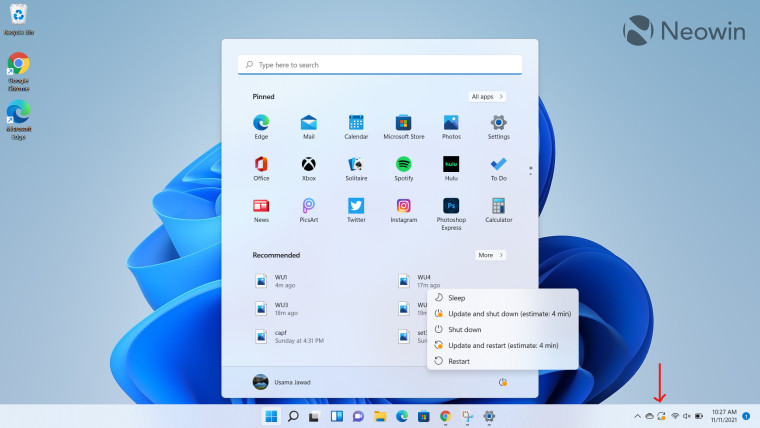Expand More recommended files
The height and width of the screenshot is (428, 760).
489,255
